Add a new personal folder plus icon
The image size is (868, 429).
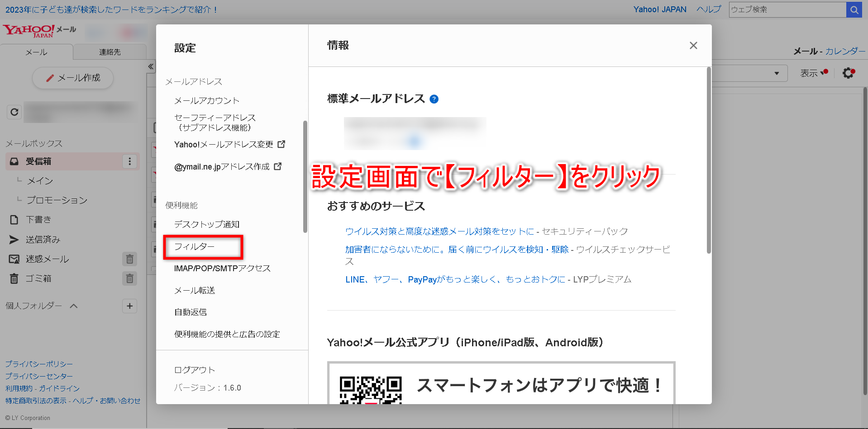tap(129, 306)
